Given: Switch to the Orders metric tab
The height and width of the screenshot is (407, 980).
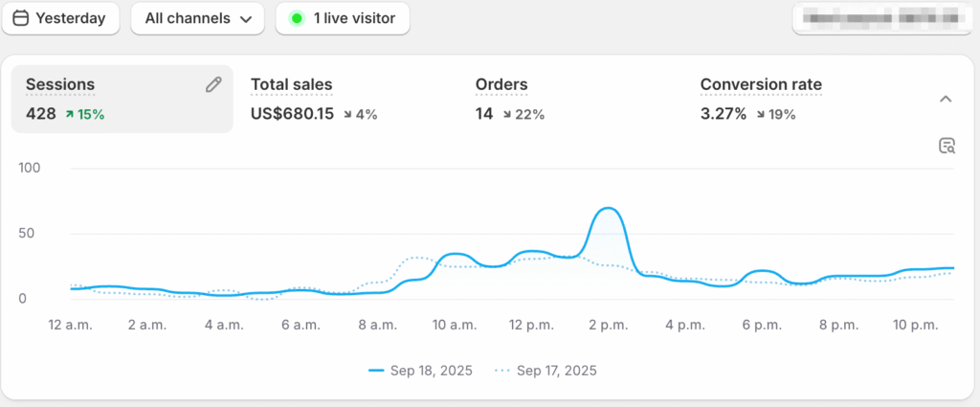Looking at the screenshot, I should pos(501,84).
